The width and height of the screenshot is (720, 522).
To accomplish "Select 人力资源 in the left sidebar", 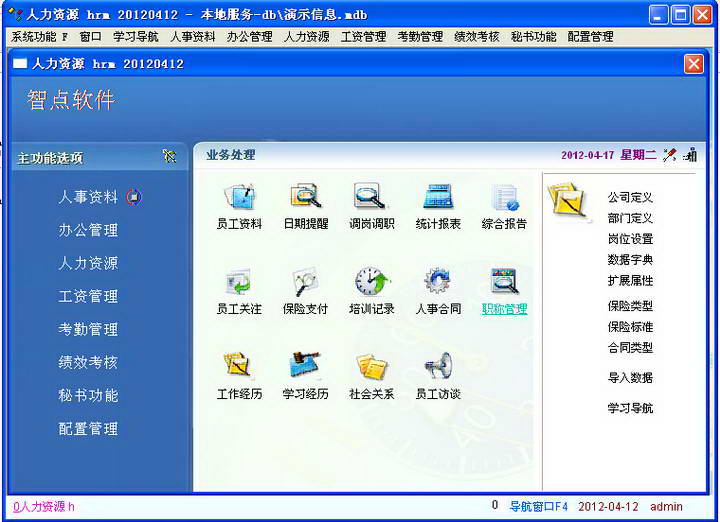I will point(88,263).
